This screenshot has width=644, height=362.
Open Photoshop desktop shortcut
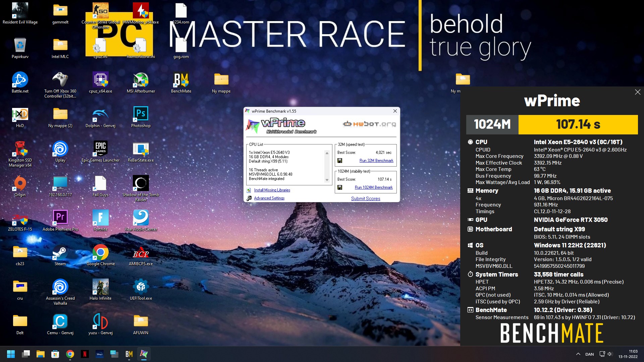[141, 117]
